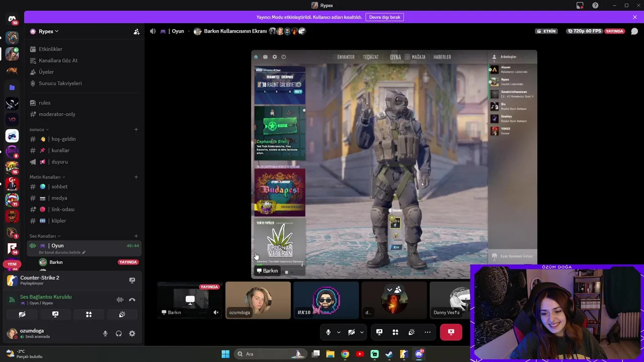Open camera options dropdown arrow

click(x=362, y=332)
